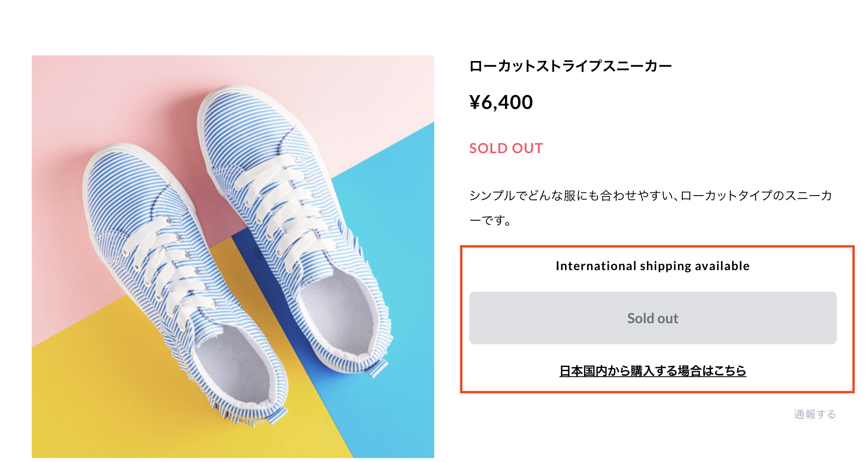The width and height of the screenshot is (868, 462).
Task: Click the grey "Sold out" button
Action: (653, 318)
